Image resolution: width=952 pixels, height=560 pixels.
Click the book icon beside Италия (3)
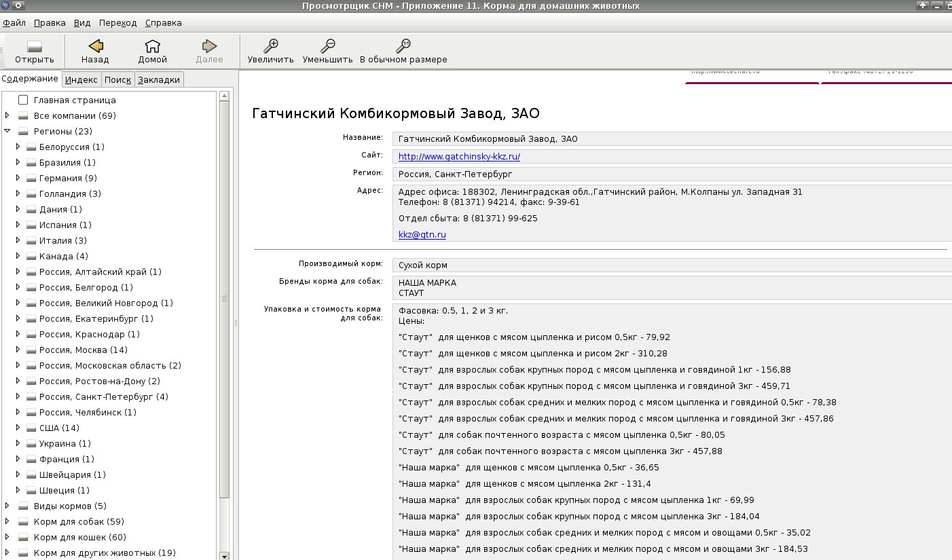(x=31, y=241)
